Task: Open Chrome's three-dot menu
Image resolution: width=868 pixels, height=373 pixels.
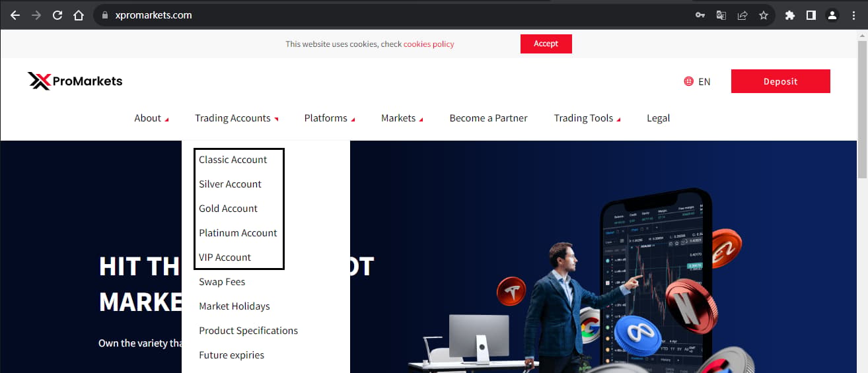Action: click(x=853, y=15)
